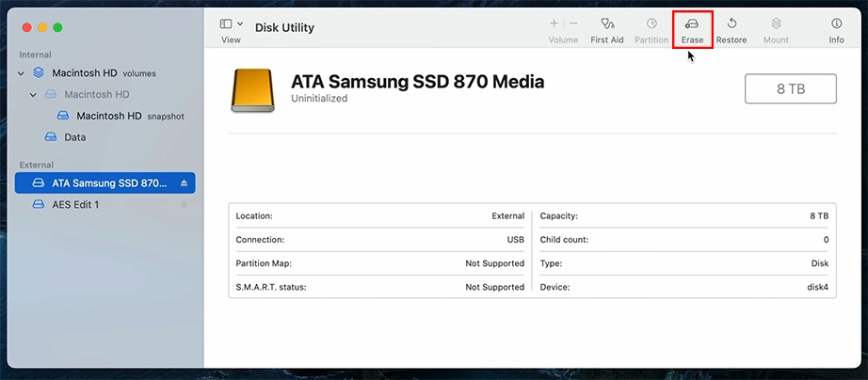This screenshot has height=380, width=868.
Task: Click the Location label in the info table
Action: click(x=254, y=216)
